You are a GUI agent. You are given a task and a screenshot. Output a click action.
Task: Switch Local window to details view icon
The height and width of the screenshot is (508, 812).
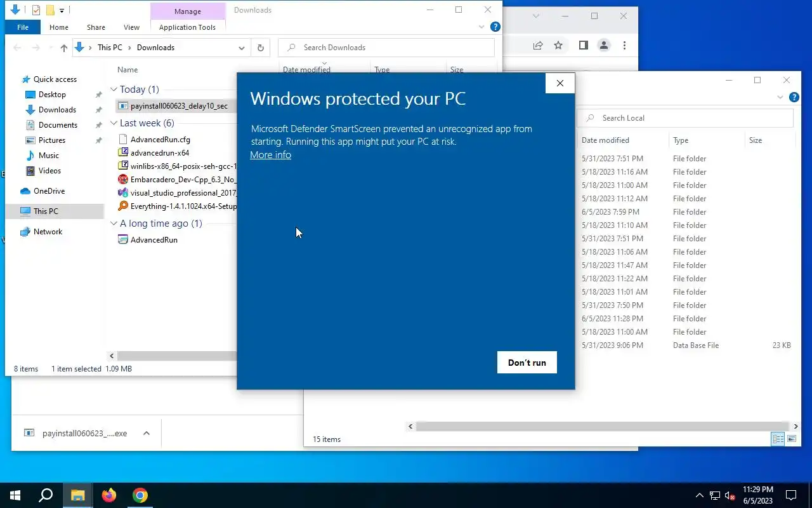[x=778, y=439]
